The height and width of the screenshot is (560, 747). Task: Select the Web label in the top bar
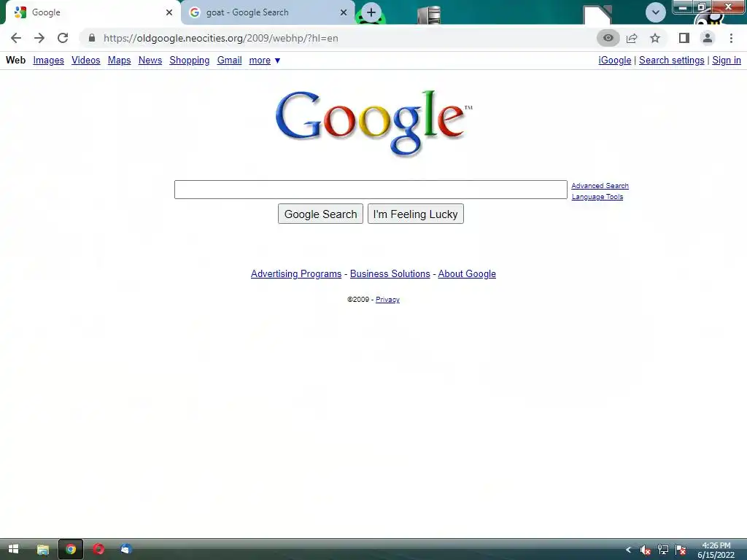[16, 60]
